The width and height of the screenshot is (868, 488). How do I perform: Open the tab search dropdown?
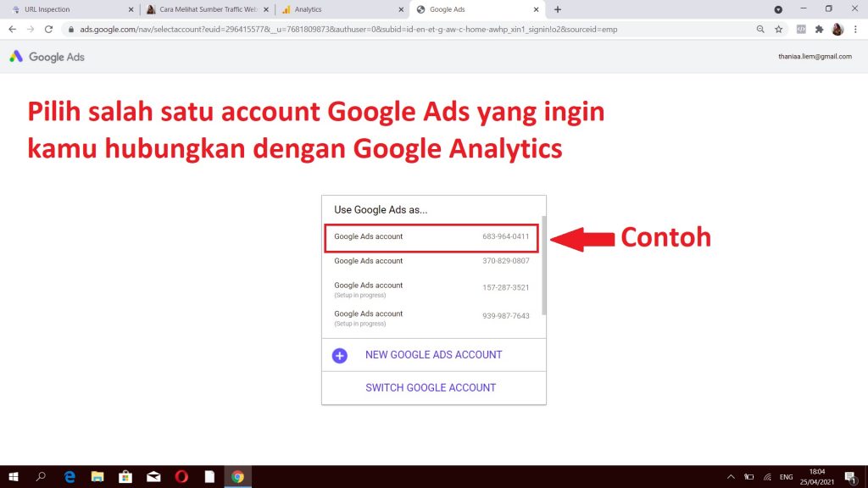point(778,9)
